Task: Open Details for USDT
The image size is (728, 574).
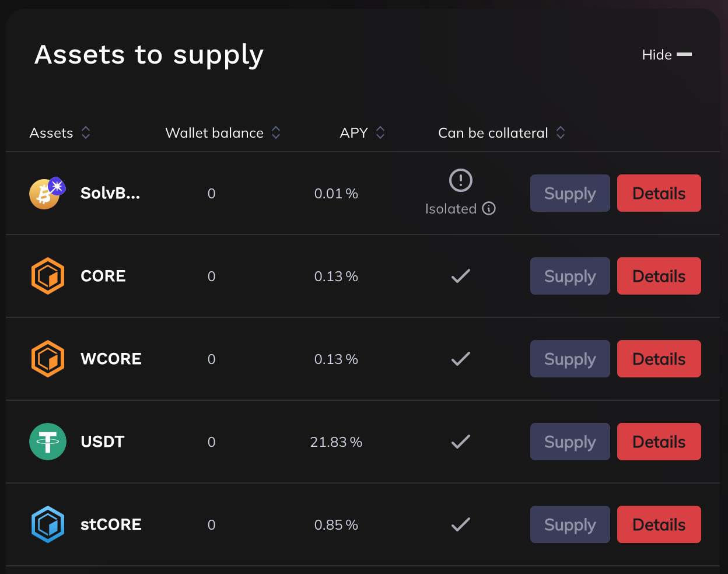Action: click(659, 442)
